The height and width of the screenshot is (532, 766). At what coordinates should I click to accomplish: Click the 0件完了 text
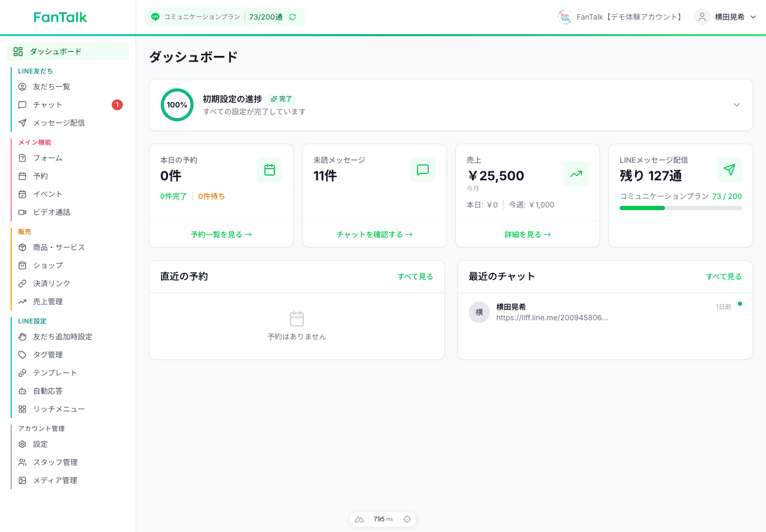(x=173, y=196)
